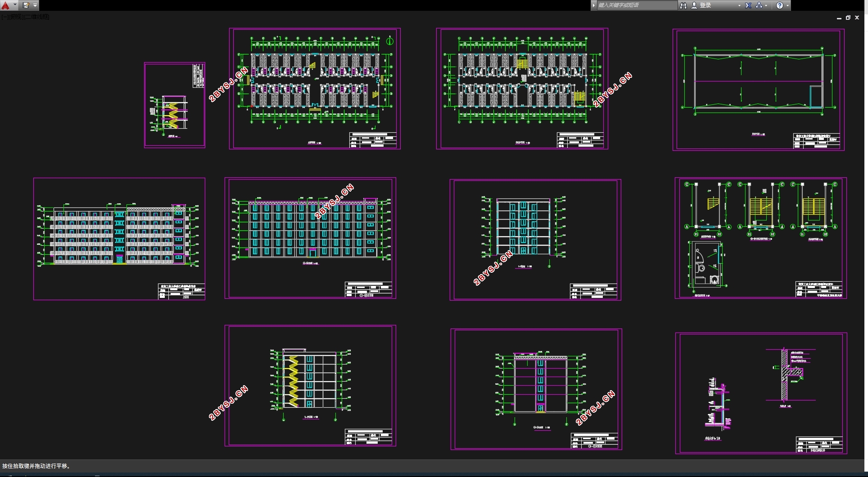
Task: Open Customize Quick Access Toolbar dropdown
Action: click(35, 5)
